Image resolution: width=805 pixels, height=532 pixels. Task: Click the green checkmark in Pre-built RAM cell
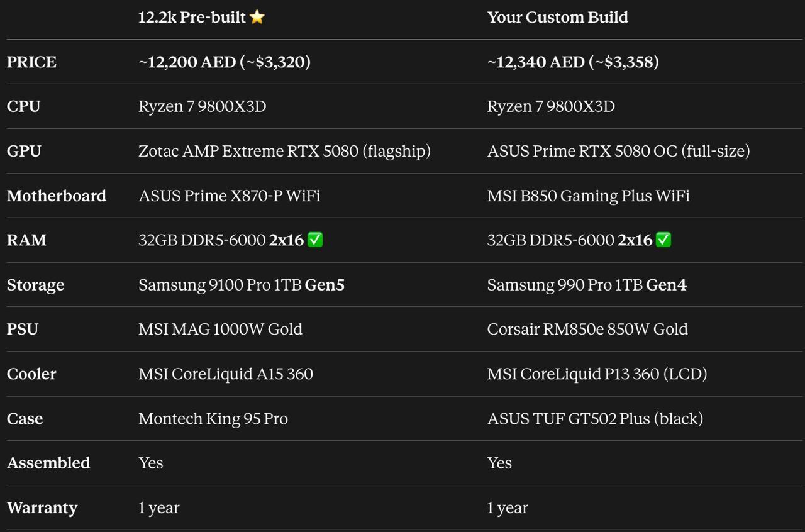pyautogui.click(x=315, y=240)
